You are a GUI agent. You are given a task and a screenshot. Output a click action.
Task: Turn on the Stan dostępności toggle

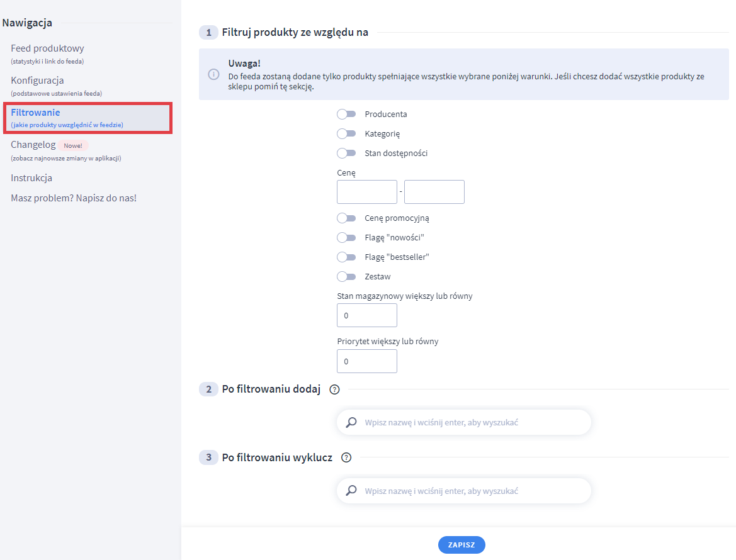[346, 153]
